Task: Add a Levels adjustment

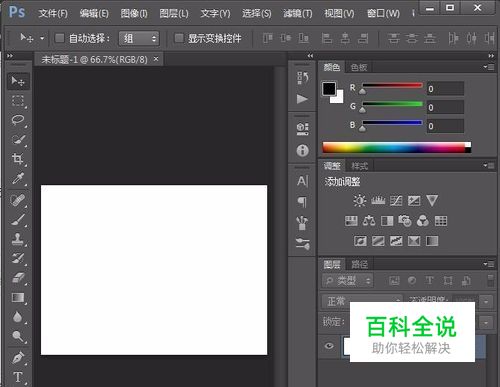Action: click(378, 201)
